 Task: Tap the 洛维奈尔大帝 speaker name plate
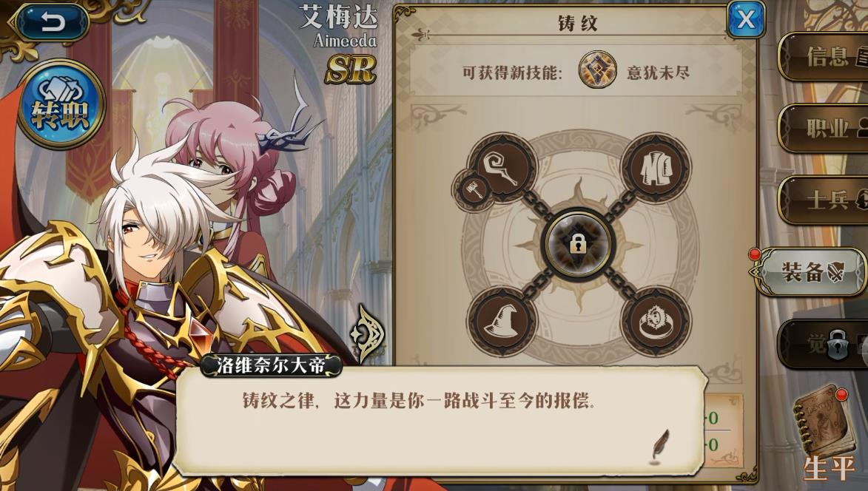pos(271,365)
